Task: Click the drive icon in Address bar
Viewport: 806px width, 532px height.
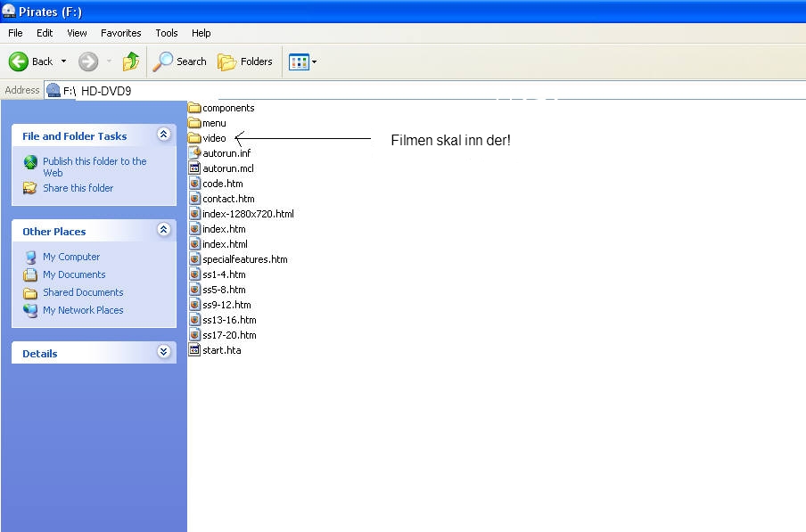Action: click(x=53, y=90)
